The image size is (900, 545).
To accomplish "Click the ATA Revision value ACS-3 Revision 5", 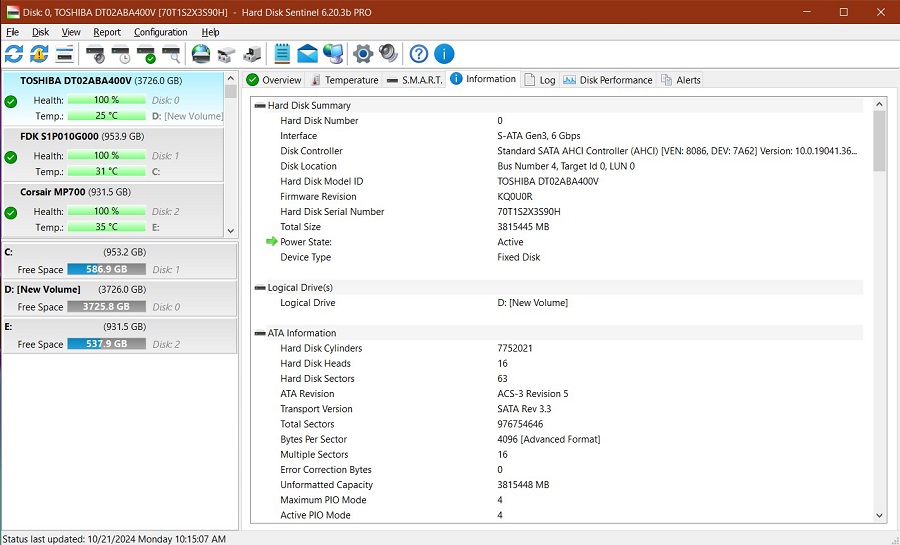I will click(x=533, y=394).
